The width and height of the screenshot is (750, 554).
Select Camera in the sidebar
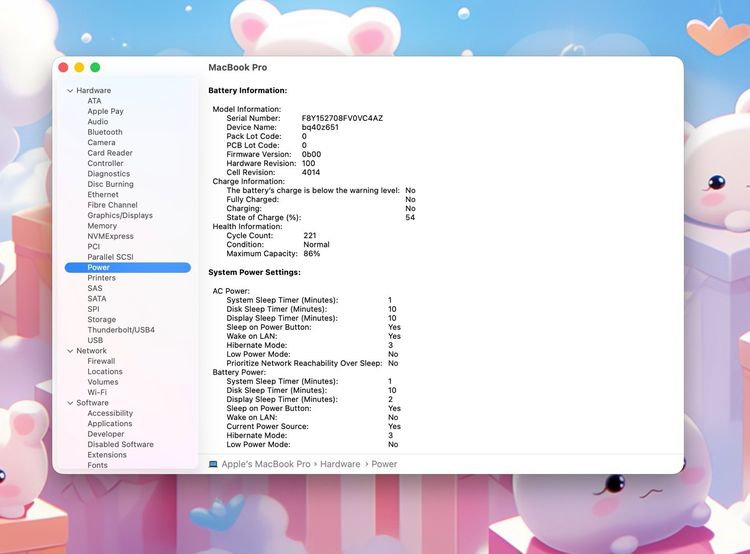101,143
